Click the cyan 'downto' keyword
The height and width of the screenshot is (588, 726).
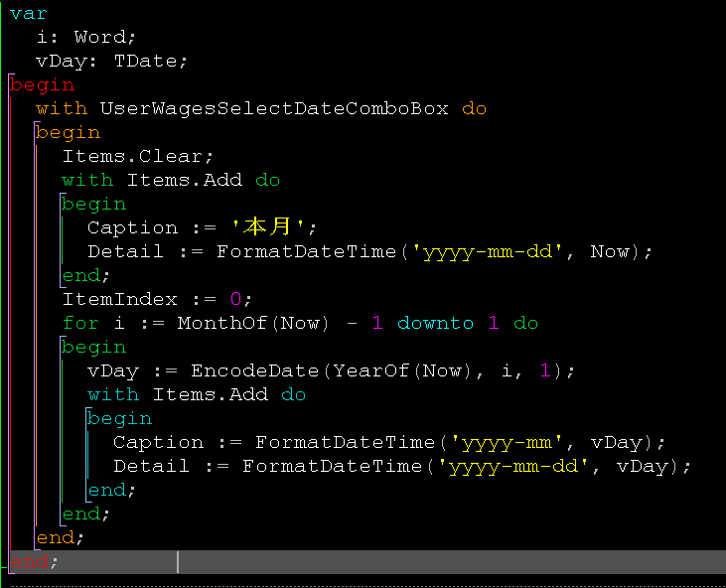coord(435,323)
